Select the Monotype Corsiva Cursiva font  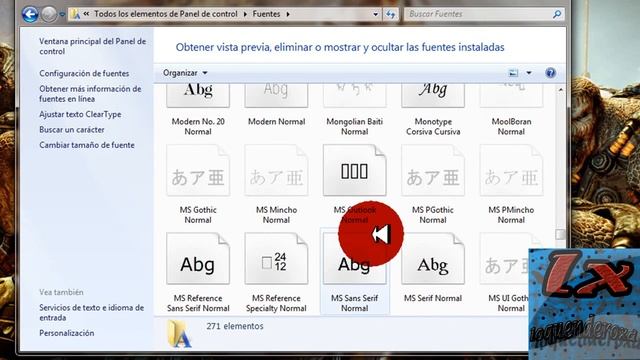pos(433,109)
